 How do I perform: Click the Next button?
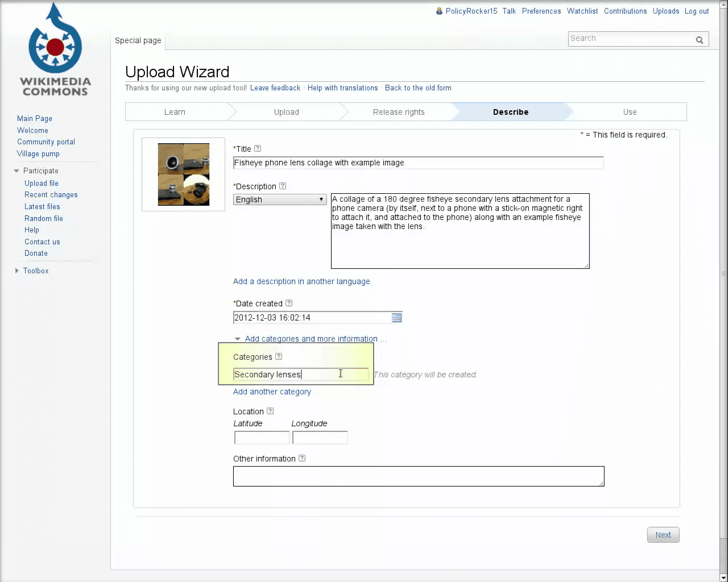(663, 535)
